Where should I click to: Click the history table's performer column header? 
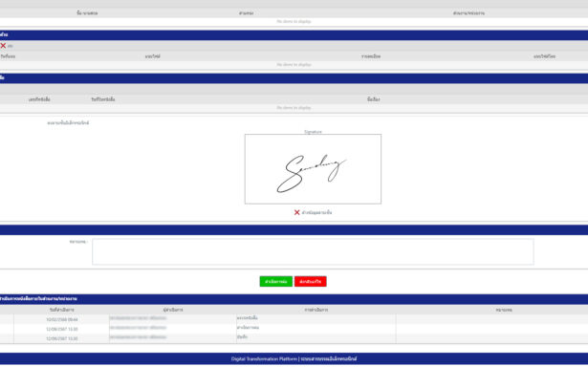coord(173,310)
